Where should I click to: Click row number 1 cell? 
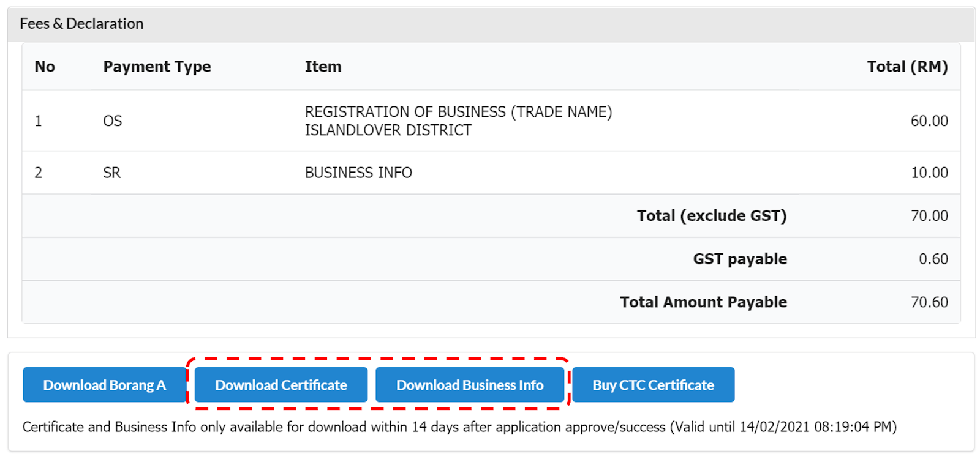tap(38, 121)
